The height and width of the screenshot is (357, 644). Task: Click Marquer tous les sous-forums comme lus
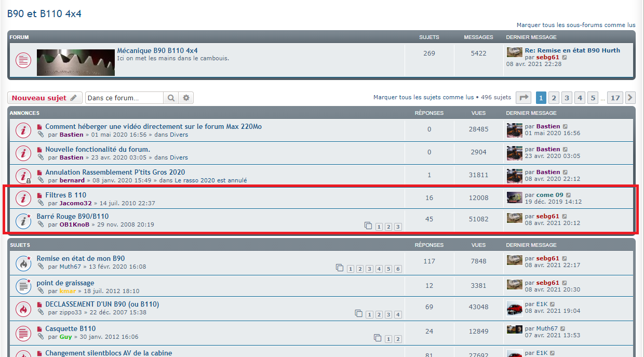coord(575,25)
